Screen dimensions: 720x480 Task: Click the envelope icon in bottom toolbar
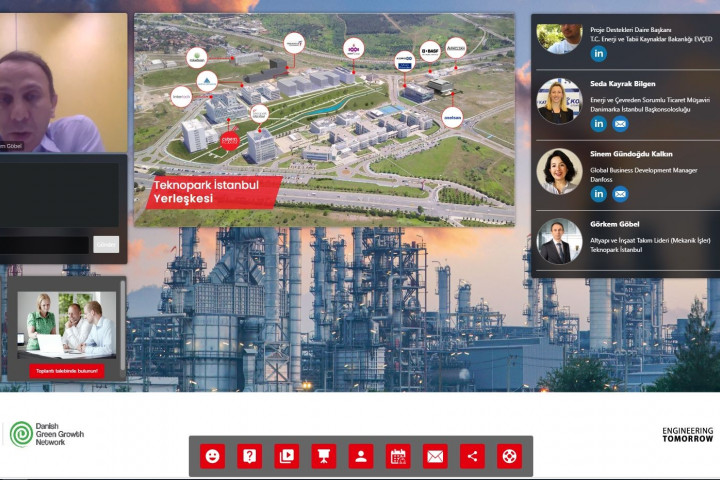435,456
